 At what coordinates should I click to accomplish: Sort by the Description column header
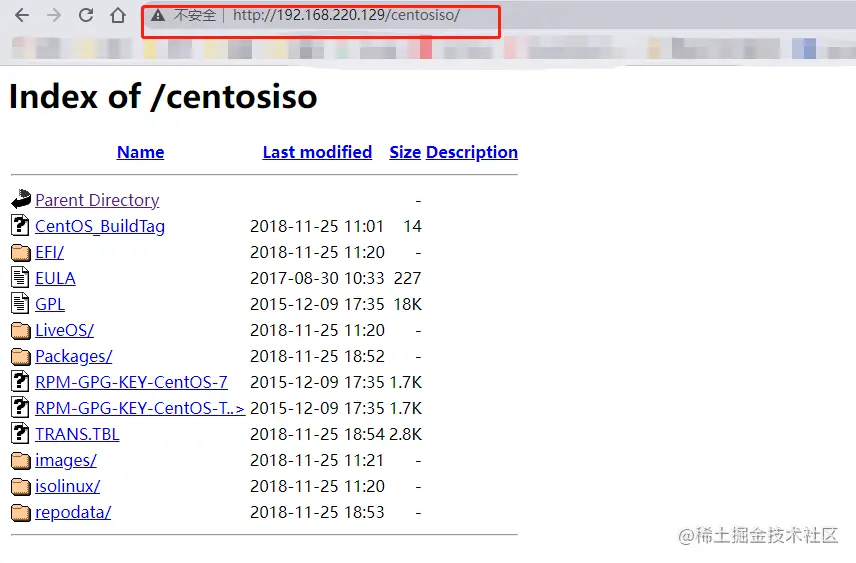pyautogui.click(x=472, y=152)
